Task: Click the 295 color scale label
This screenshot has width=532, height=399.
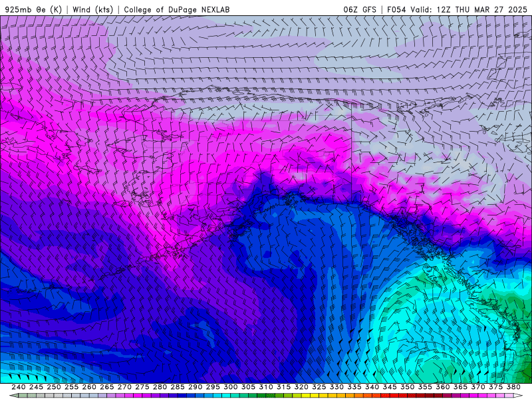Action: tap(213, 387)
